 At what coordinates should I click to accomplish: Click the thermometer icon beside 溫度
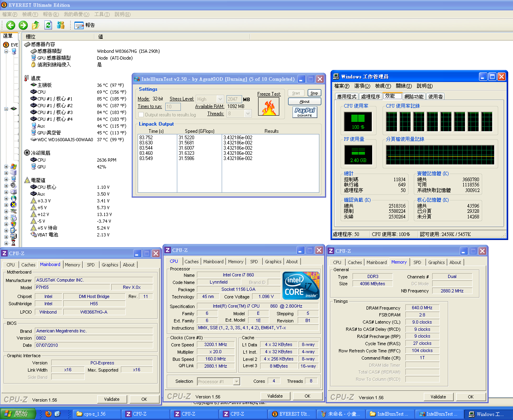(26, 78)
